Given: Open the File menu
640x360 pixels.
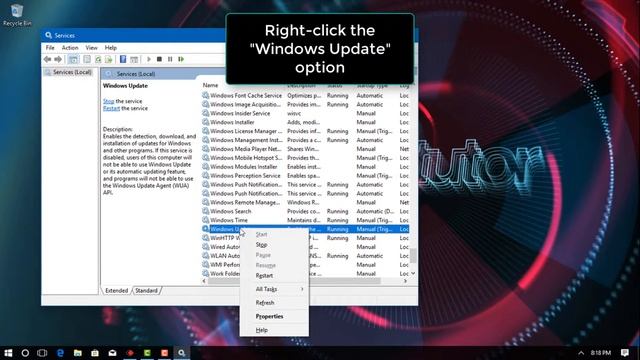Looking at the screenshot, I should 50,48.
